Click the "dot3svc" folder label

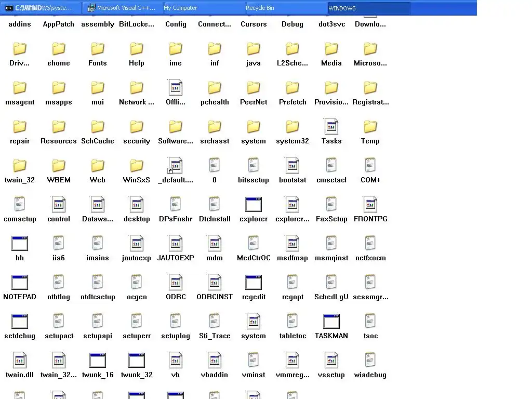pos(332,24)
